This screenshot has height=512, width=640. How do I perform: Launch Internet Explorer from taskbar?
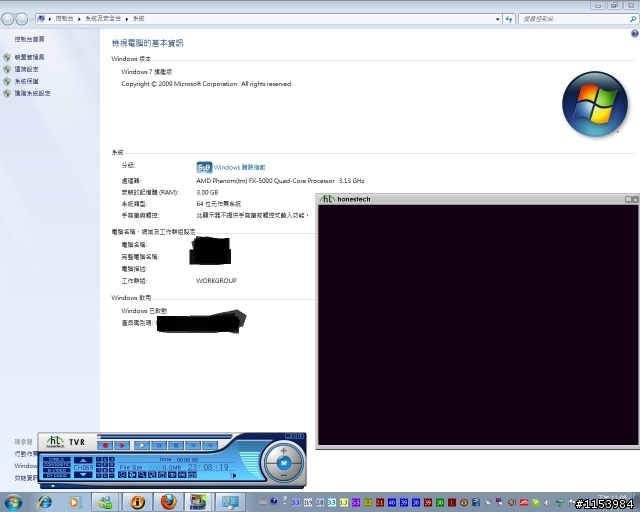coord(44,502)
